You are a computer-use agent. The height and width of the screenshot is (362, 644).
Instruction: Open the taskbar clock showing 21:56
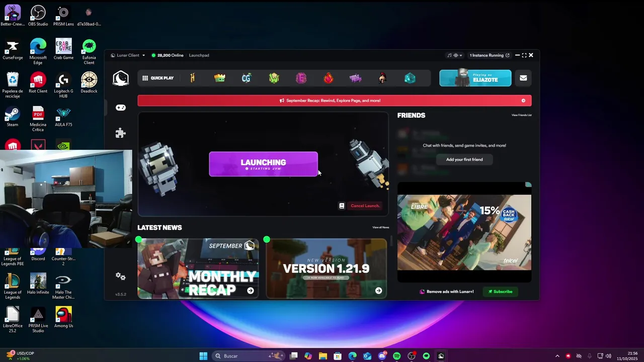[628, 356]
